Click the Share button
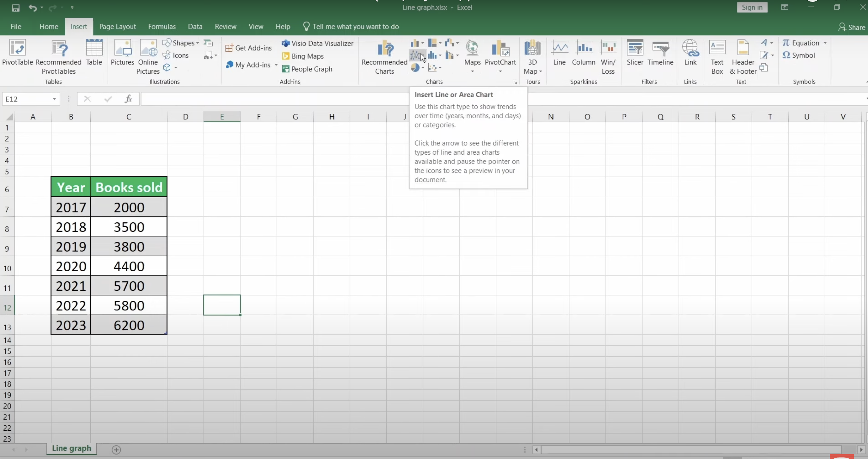 [852, 27]
